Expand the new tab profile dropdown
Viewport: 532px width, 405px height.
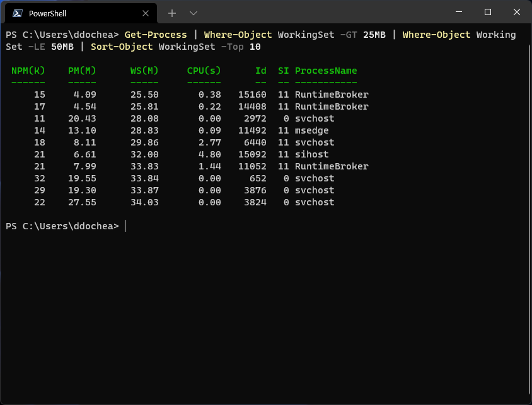194,13
